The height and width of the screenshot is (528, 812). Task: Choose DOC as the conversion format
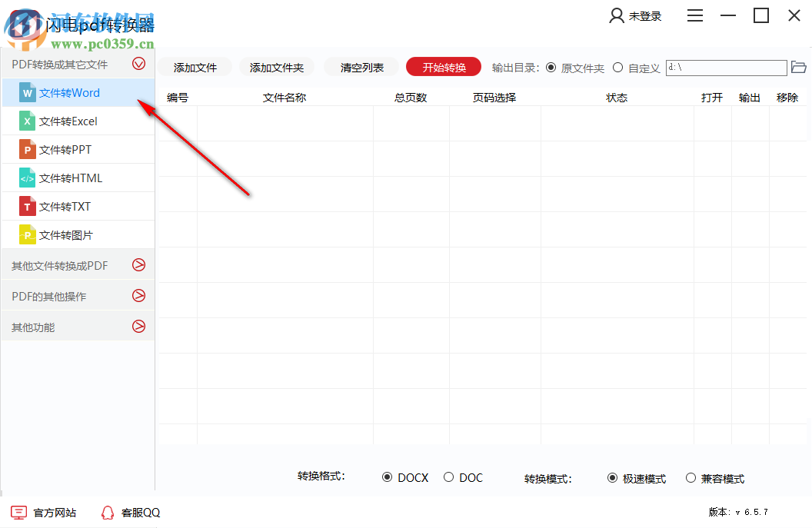[x=448, y=477]
